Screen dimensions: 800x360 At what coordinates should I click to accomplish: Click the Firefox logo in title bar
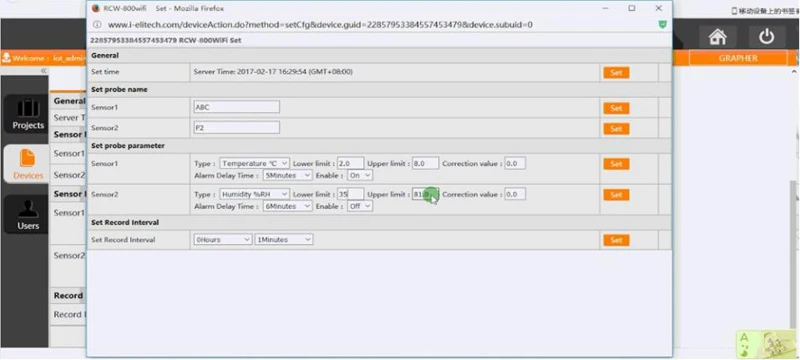tap(95, 8)
